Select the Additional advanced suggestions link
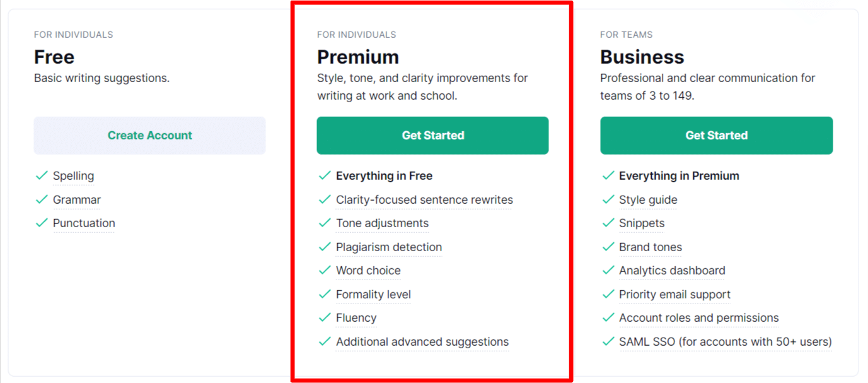This screenshot has height=383, width=868. tap(422, 341)
